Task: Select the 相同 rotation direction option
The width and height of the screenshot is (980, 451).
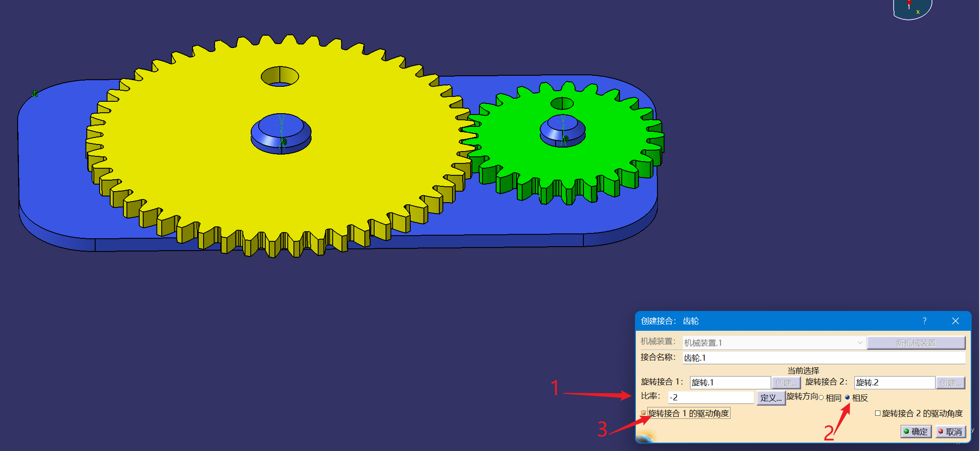Action: [821, 398]
